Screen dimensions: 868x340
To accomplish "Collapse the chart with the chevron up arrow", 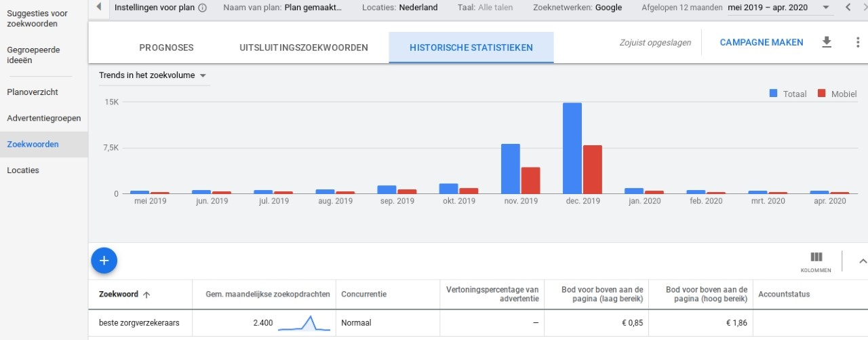I will 863,261.
